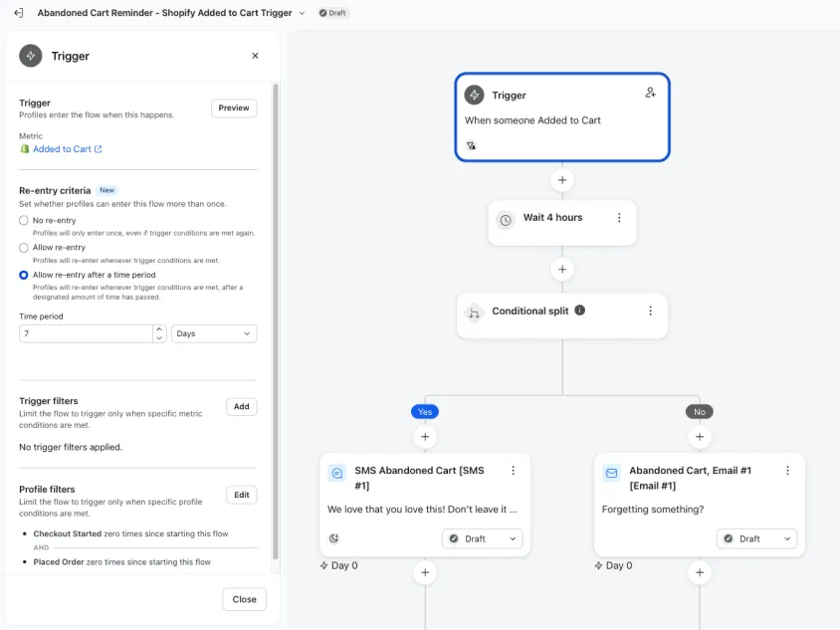Click the 'Wait 4 hours' node title
This screenshot has height=630, width=840.
pyautogui.click(x=552, y=218)
